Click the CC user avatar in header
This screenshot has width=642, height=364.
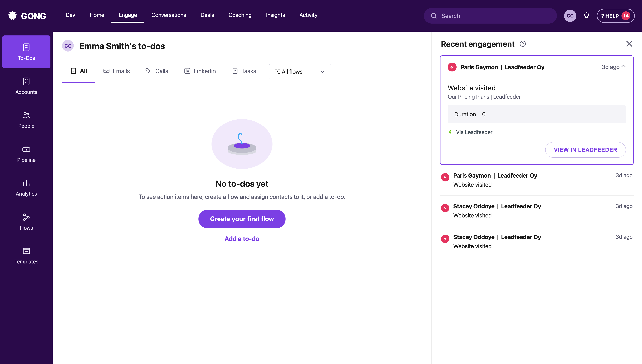570,16
